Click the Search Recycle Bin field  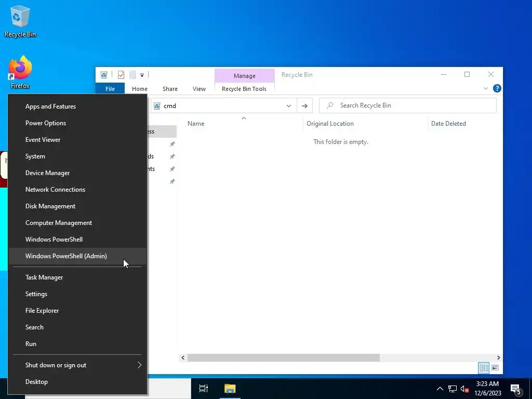click(408, 105)
